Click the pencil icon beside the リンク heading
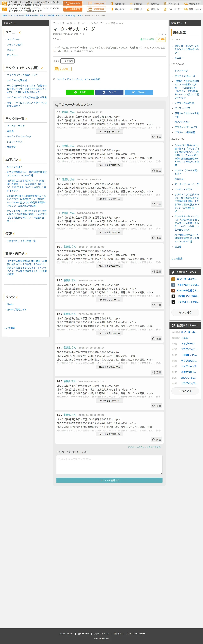203x644 pixels. click(17, 297)
